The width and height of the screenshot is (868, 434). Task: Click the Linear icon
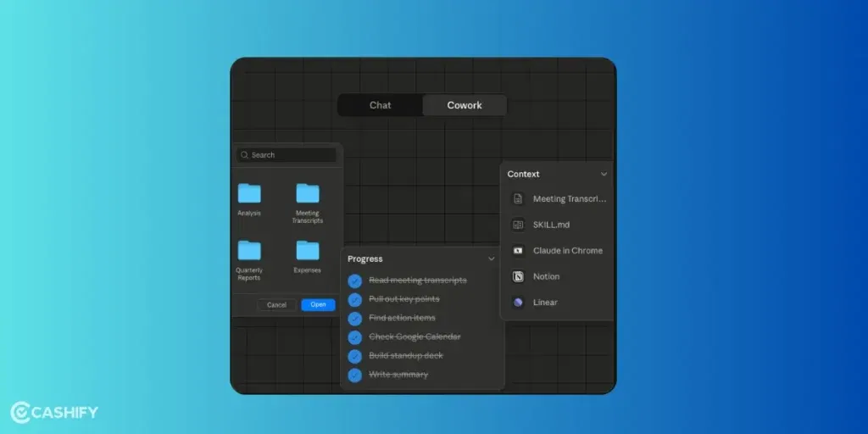518,303
